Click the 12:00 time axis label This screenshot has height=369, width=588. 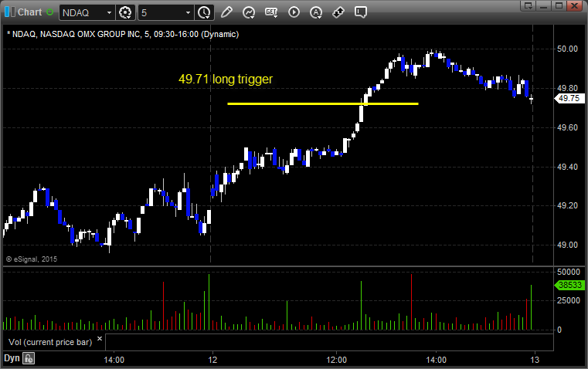337,360
